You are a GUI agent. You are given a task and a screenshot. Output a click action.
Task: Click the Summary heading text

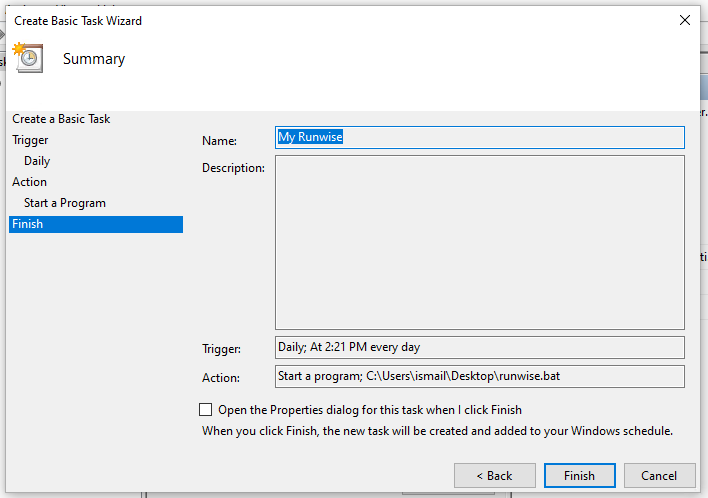94,59
